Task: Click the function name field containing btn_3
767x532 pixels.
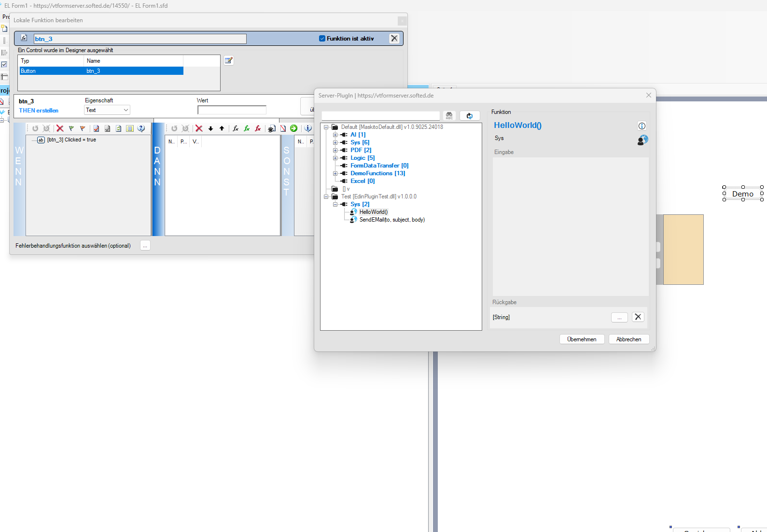Action: [x=140, y=39]
